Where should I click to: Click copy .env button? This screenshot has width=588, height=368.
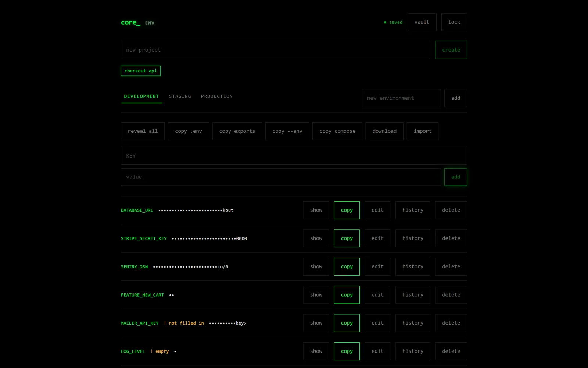point(189,131)
